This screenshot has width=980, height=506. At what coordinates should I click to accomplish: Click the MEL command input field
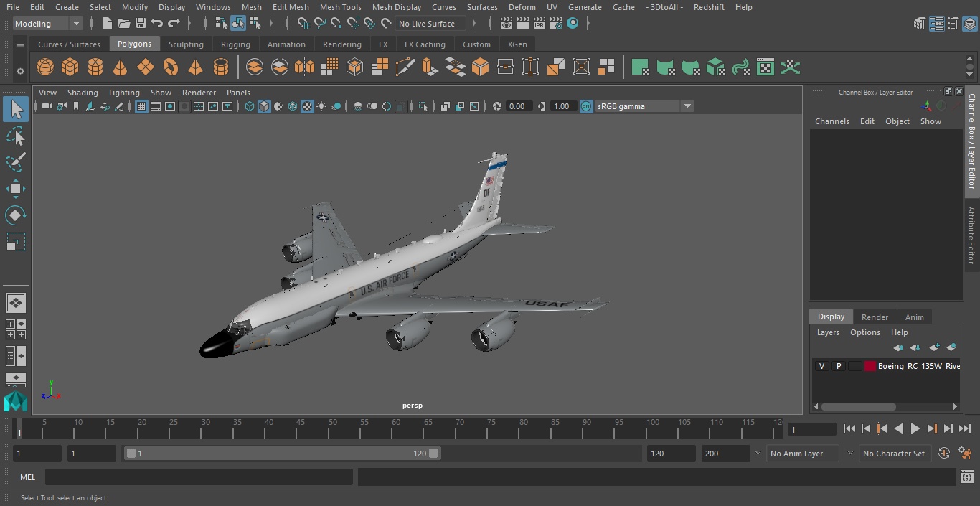point(199,477)
